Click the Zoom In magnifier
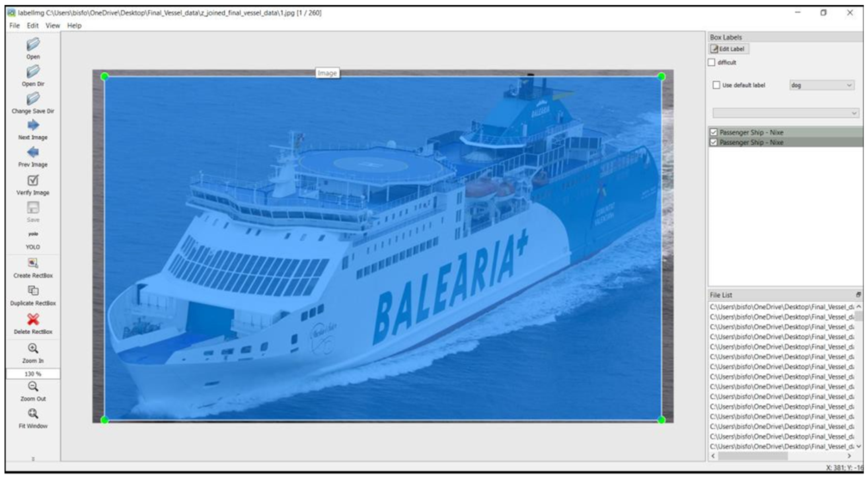Viewport: 868px width, 479px height. click(x=33, y=348)
